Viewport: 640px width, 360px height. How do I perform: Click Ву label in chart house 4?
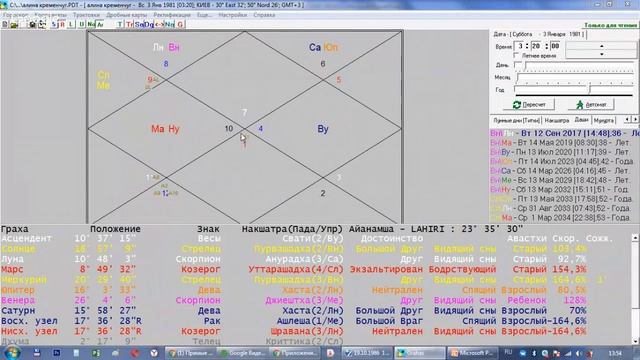tap(322, 129)
